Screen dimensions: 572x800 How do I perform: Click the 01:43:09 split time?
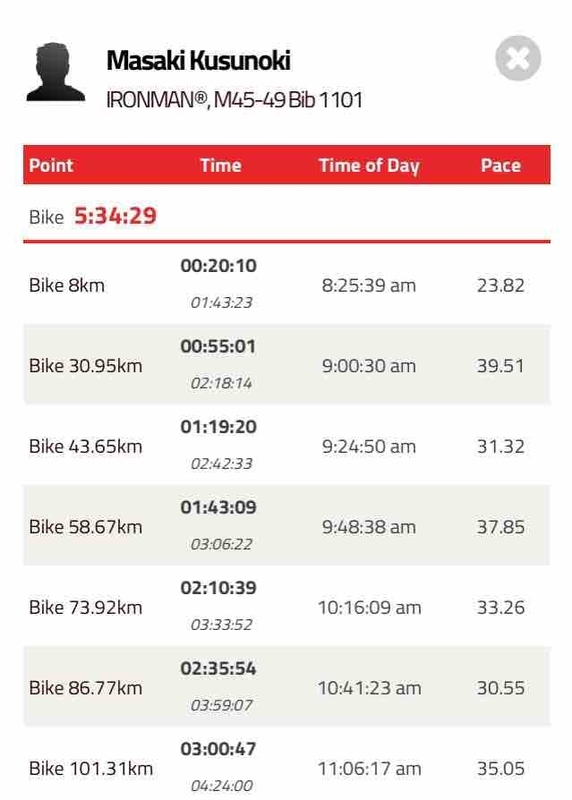[x=218, y=507]
